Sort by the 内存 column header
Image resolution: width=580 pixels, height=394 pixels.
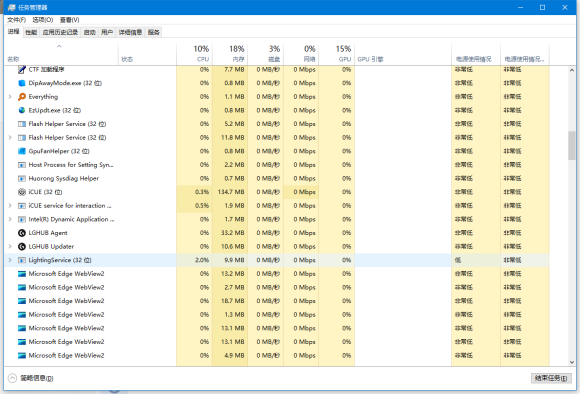(x=230, y=54)
